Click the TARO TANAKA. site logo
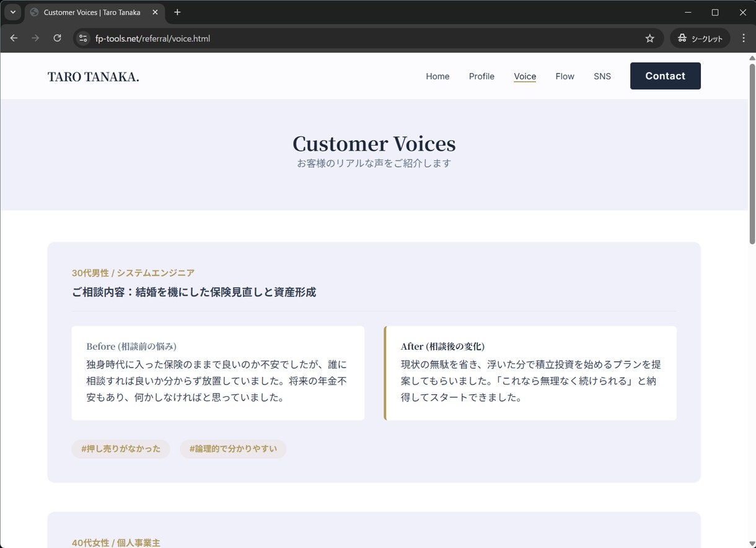Image resolution: width=756 pixels, height=548 pixels. click(x=94, y=77)
